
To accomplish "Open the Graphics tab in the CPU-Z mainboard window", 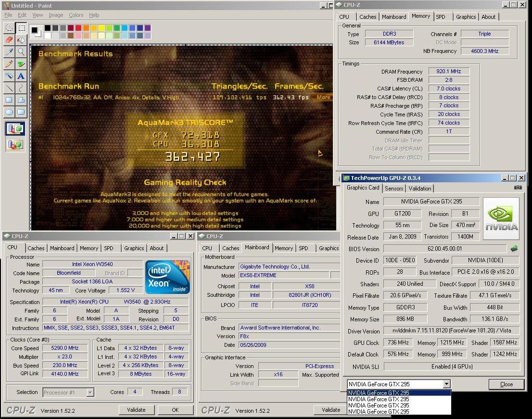I will [x=329, y=248].
